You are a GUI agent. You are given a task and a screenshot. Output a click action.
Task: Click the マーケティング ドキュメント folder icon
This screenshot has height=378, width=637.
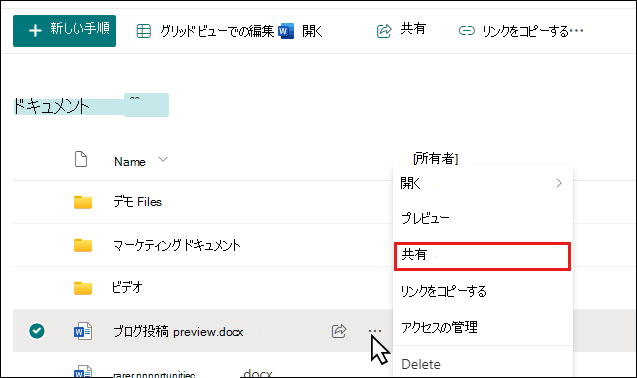pyautogui.click(x=83, y=245)
